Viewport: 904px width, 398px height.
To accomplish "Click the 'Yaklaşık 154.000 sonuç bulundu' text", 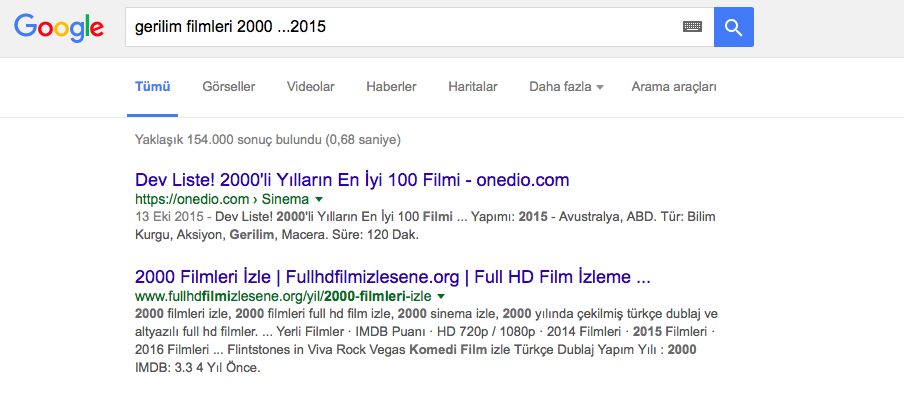I will point(268,139).
